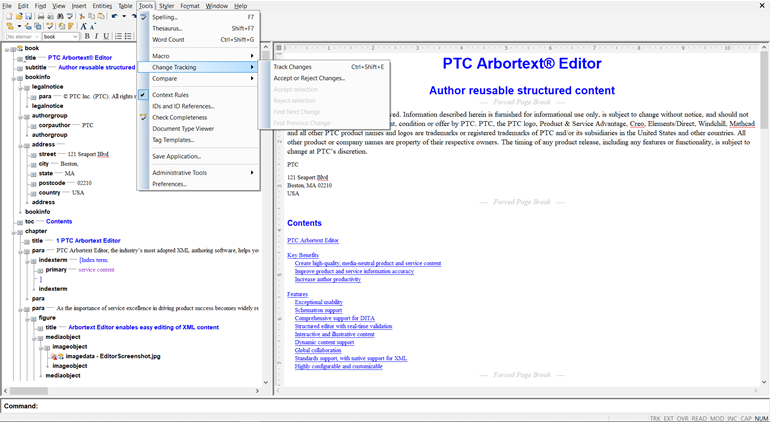The height and width of the screenshot is (422, 770).
Task: Toggle Italic formatting button
Action: pyautogui.click(x=96, y=36)
